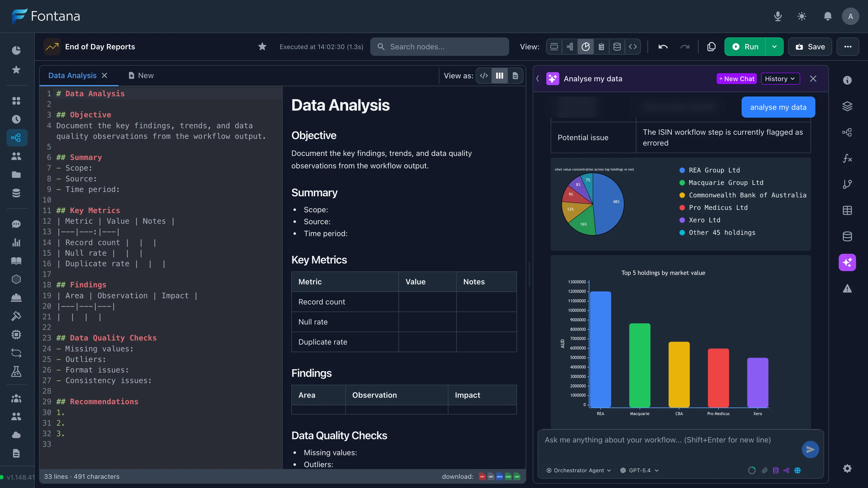Save the workflow
The width and height of the screenshot is (868, 488).
pyautogui.click(x=810, y=46)
